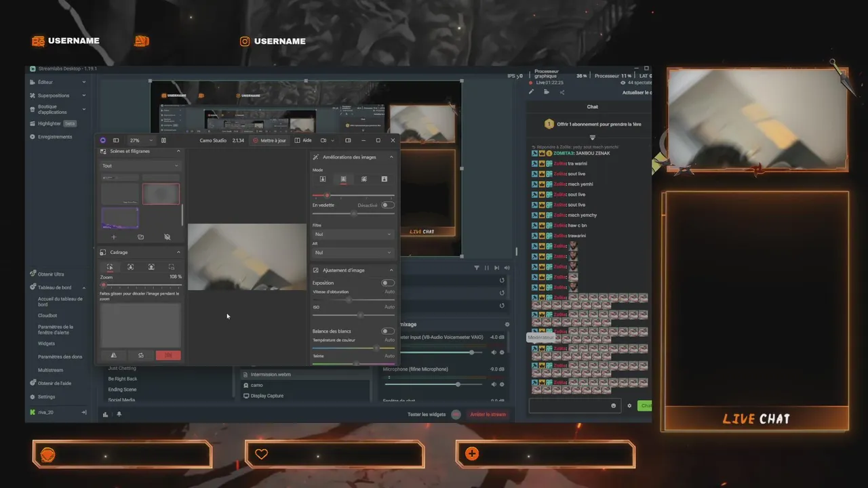Open the Tout scenes filter dropdown
868x488 pixels.
point(140,165)
